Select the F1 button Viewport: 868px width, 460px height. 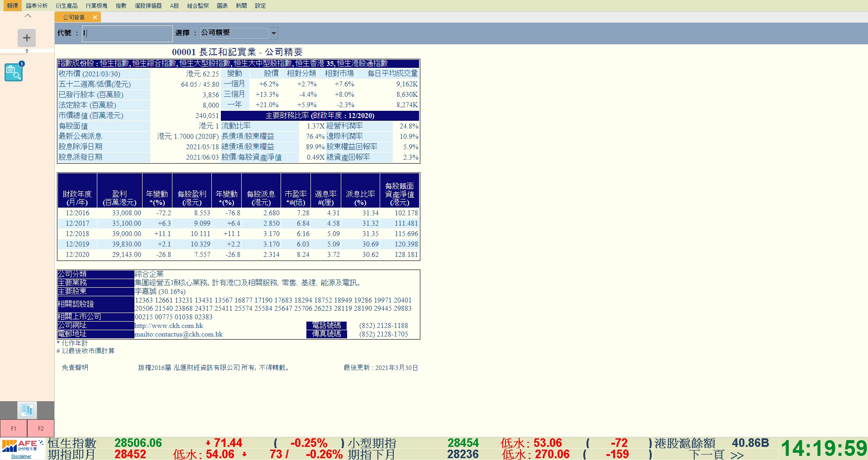[14, 428]
